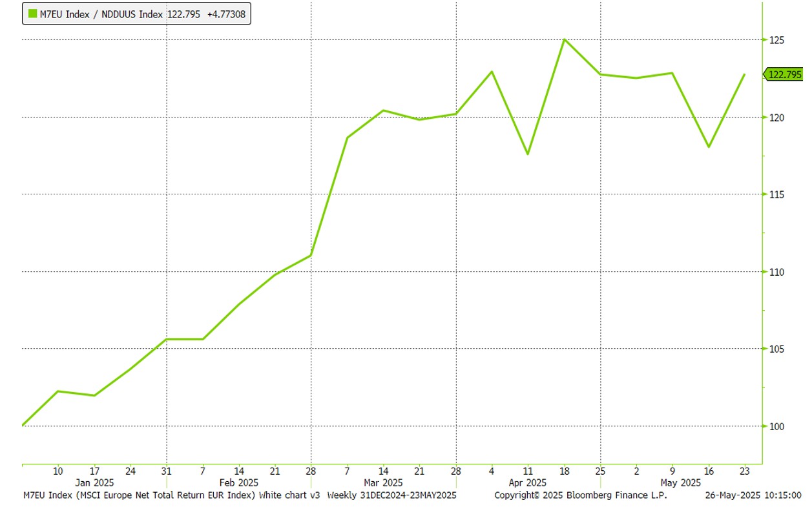This screenshot has width=812, height=507.
Task: Click the January 10 date tick label
Action: pyautogui.click(x=58, y=471)
